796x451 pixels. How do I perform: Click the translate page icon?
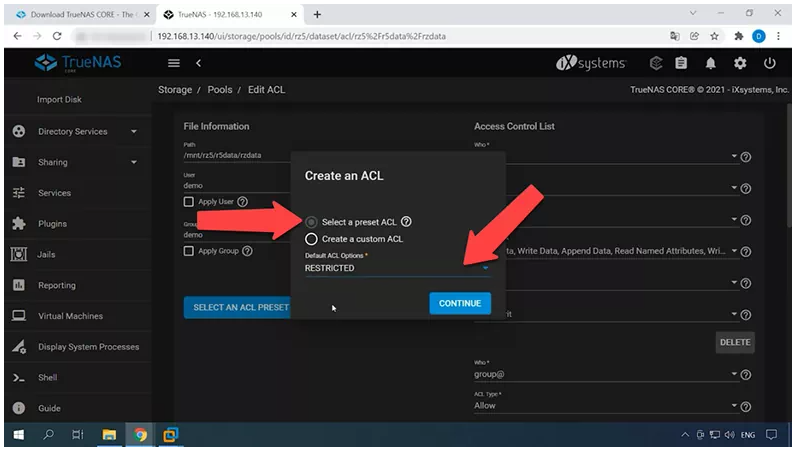pos(675,36)
